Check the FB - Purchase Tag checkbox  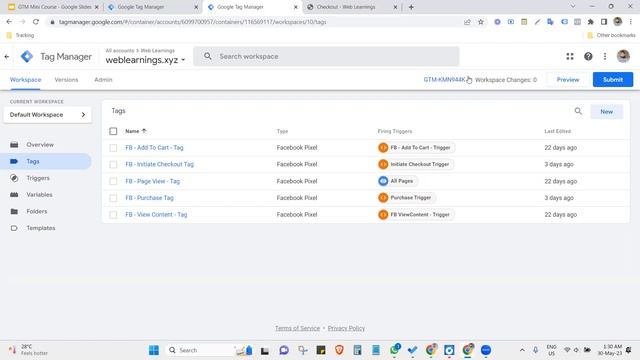(113, 198)
